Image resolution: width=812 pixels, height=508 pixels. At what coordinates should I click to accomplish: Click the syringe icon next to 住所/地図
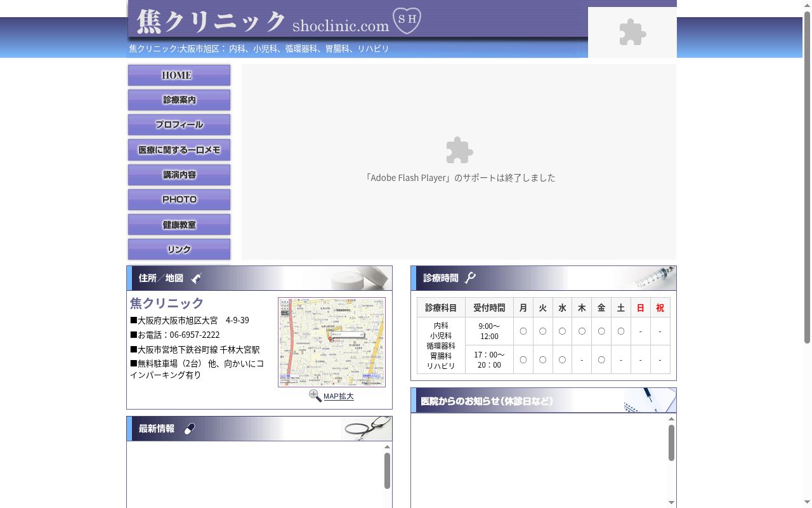197,277
